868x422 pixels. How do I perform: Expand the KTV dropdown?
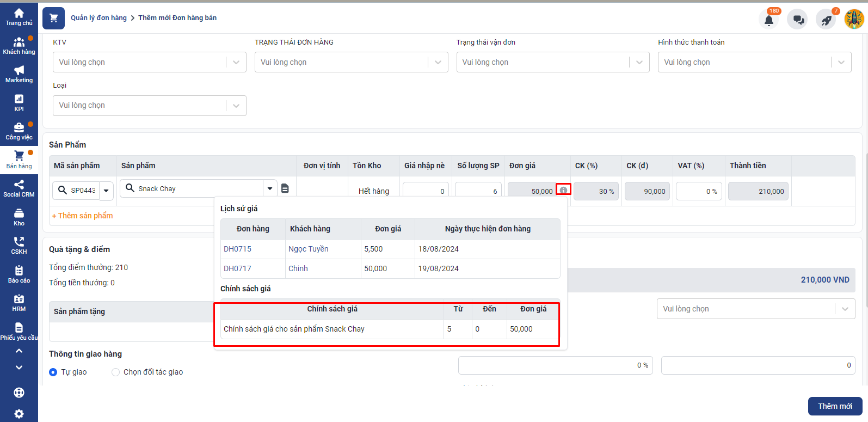(149, 62)
